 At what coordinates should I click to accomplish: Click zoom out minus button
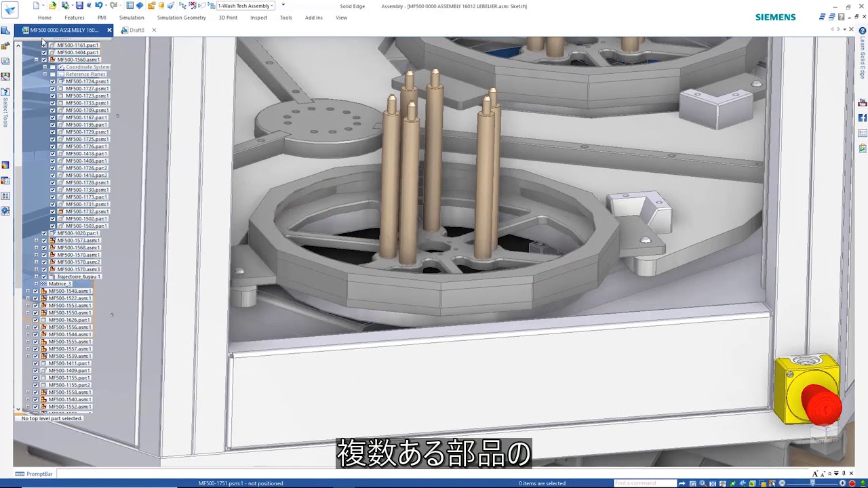point(782,483)
